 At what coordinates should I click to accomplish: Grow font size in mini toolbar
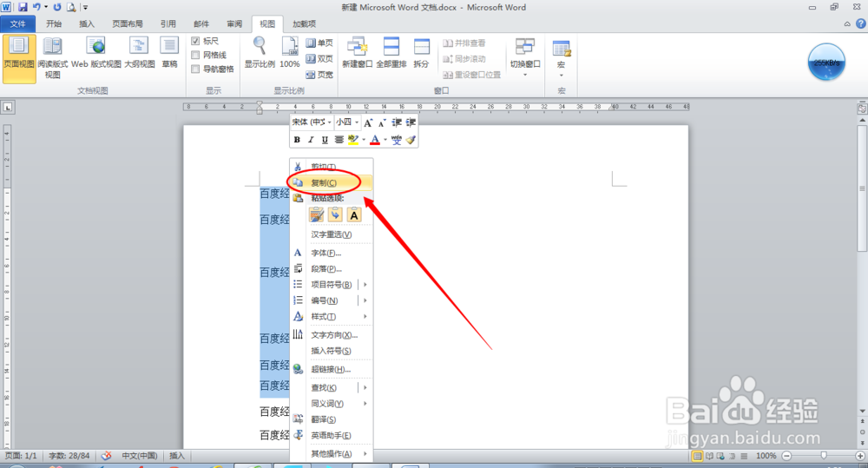pos(368,122)
